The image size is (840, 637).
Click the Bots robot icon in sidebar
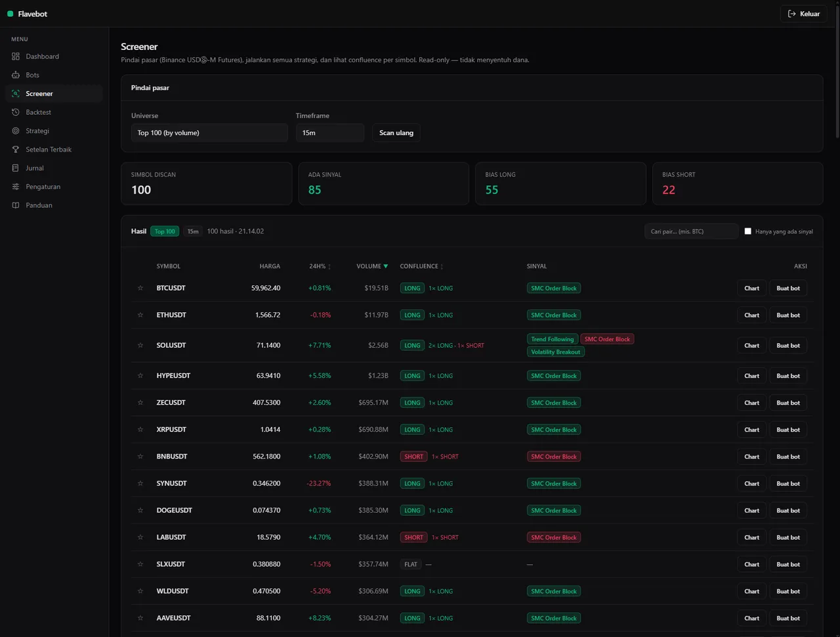[x=16, y=75]
